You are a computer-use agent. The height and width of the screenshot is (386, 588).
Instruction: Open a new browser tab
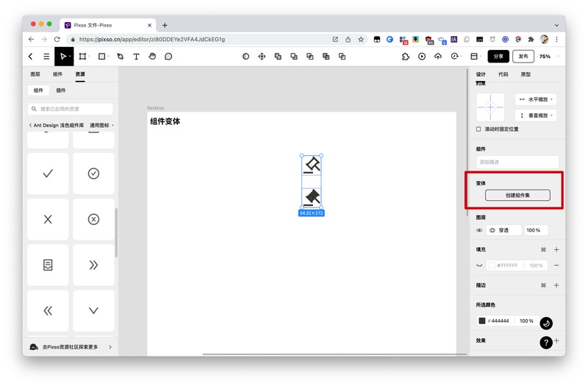[x=165, y=25]
